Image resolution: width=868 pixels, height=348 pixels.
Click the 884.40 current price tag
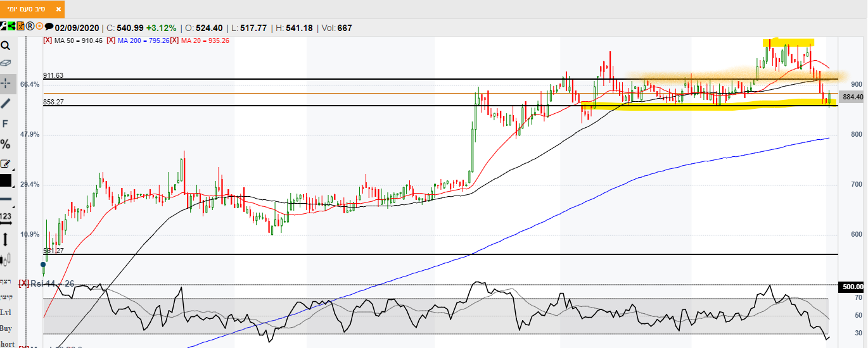coord(853,97)
